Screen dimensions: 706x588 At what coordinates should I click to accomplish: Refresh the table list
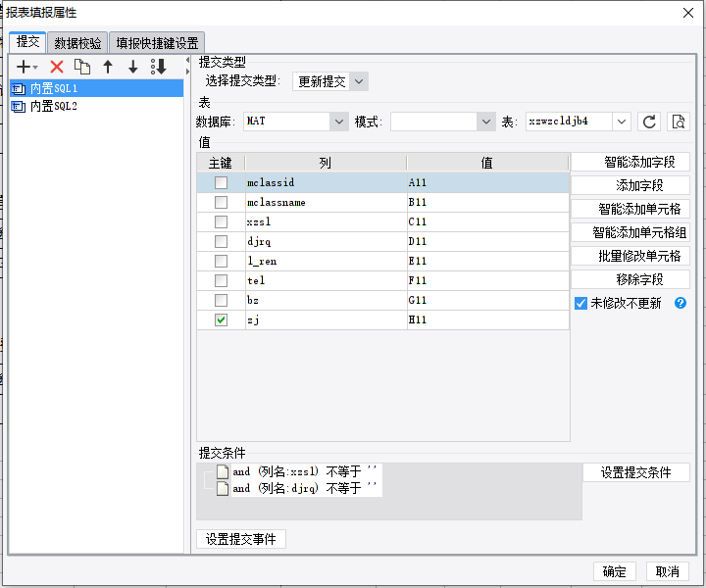point(649,122)
